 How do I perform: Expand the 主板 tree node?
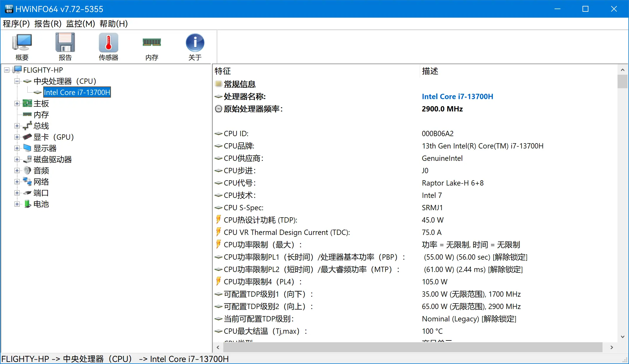(x=17, y=103)
